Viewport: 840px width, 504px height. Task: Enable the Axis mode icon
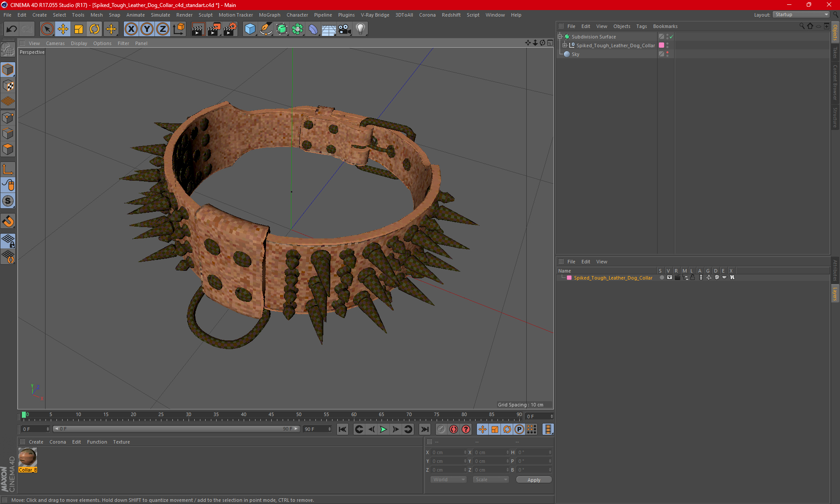pos(8,169)
